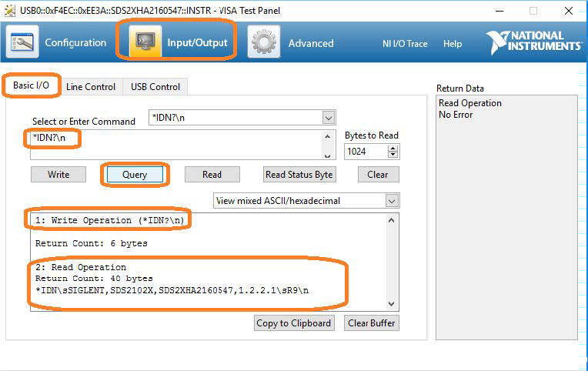Open the Configuration wrench icon
The image size is (588, 371).
tap(23, 42)
